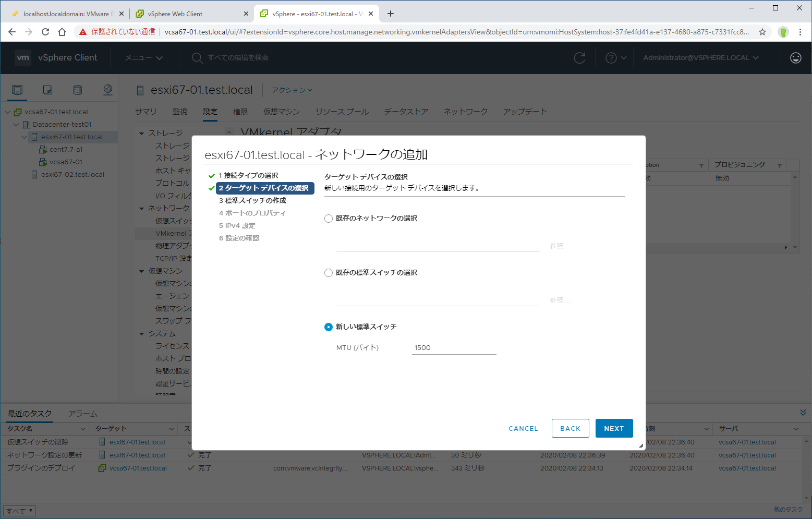The image size is (812, 519).
Task: Click the browser address bar URL
Action: coord(456,32)
